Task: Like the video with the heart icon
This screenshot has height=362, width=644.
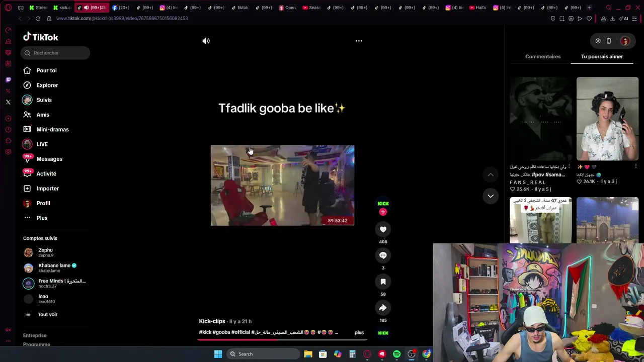Action: point(383,229)
